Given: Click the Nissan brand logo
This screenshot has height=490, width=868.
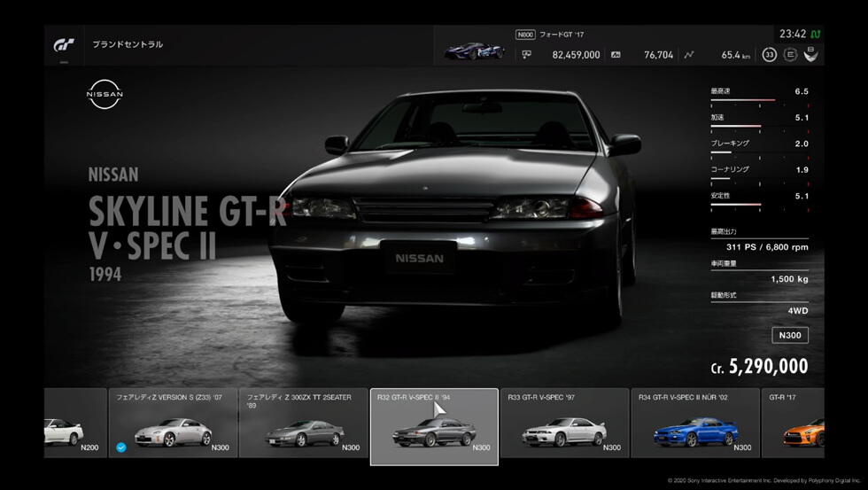Looking at the screenshot, I should point(105,94).
